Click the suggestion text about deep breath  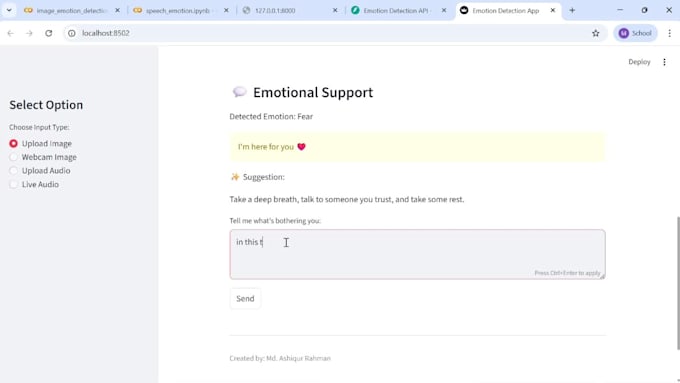point(347,200)
